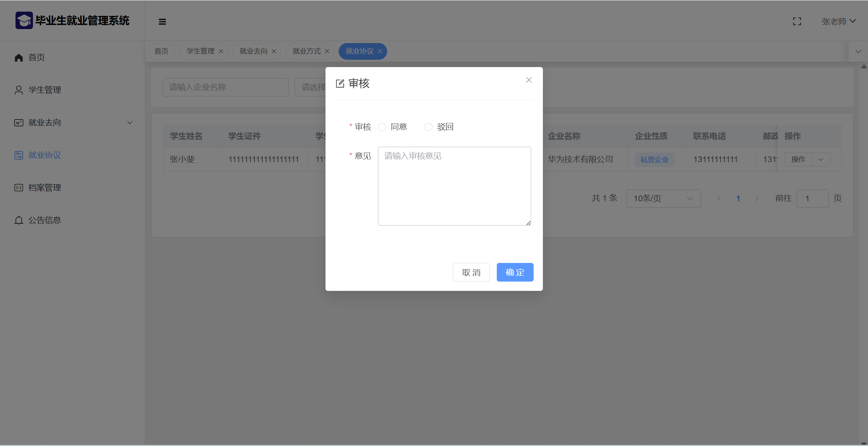Expand the 操作 row action dropdown
The image size is (868, 446).
(820, 159)
